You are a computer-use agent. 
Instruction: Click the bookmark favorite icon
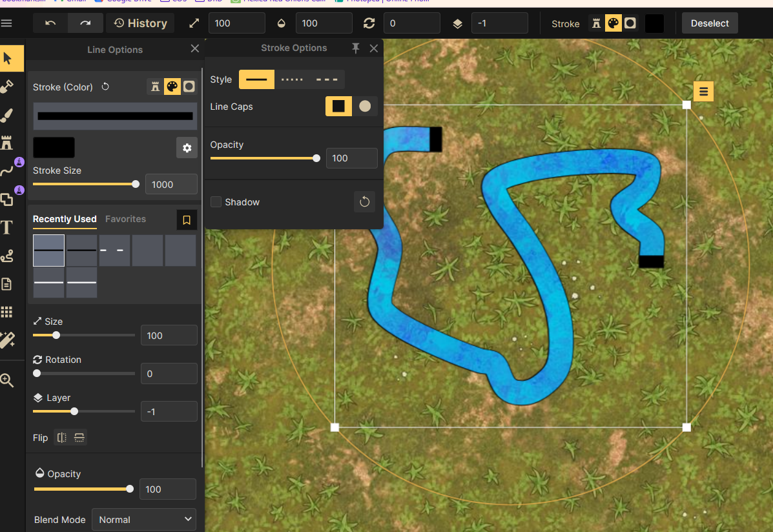[187, 220]
